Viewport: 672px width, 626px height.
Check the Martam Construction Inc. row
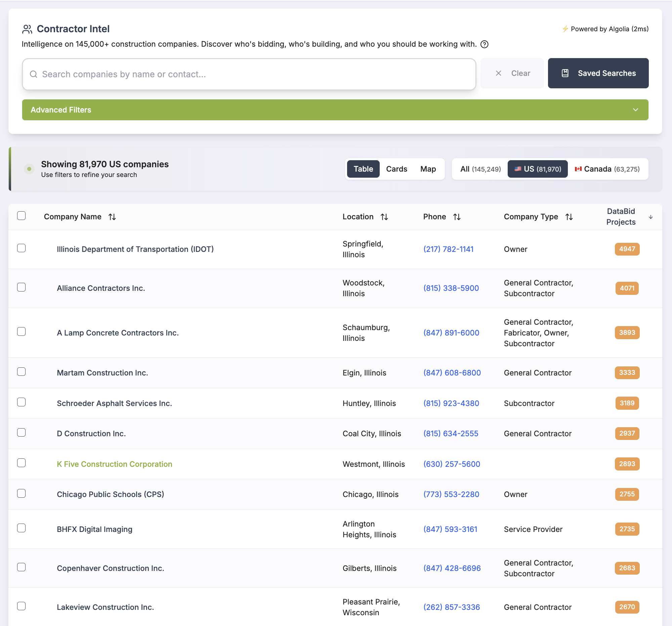pyautogui.click(x=21, y=372)
